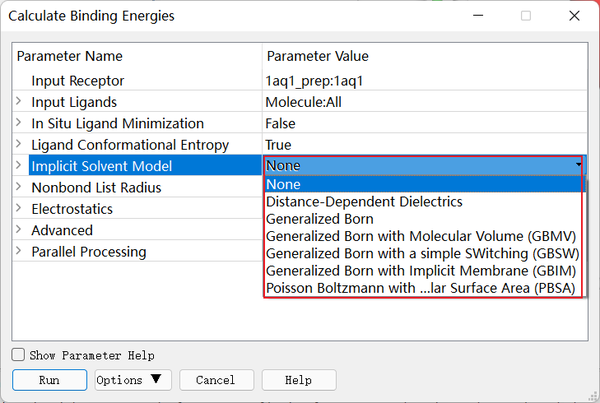Select Poisson Boltzmann Surface Area (PBSA) option
Image resolution: width=600 pixels, height=403 pixels.
pos(422,288)
